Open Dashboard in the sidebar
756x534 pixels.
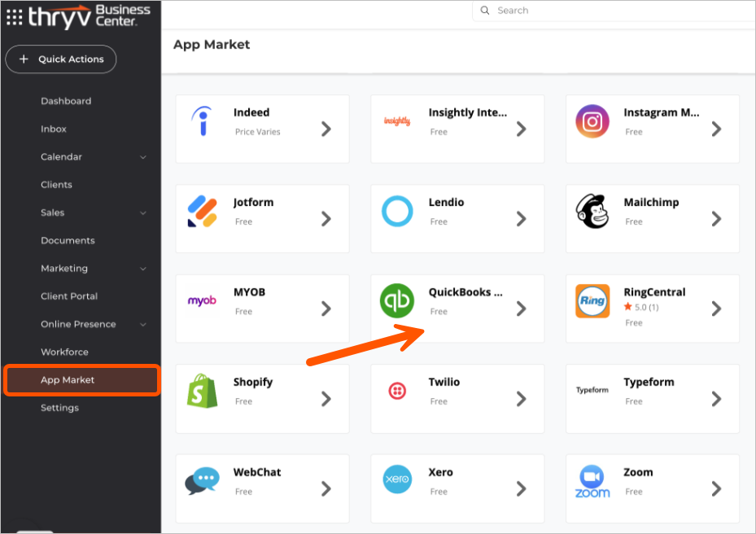click(x=66, y=101)
